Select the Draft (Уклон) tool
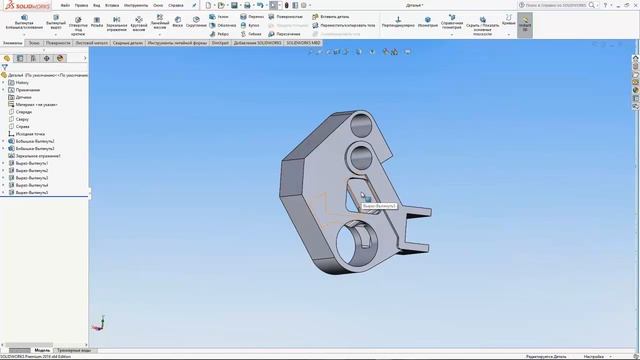Screen dimensions: 640x360 [x=219, y=17]
